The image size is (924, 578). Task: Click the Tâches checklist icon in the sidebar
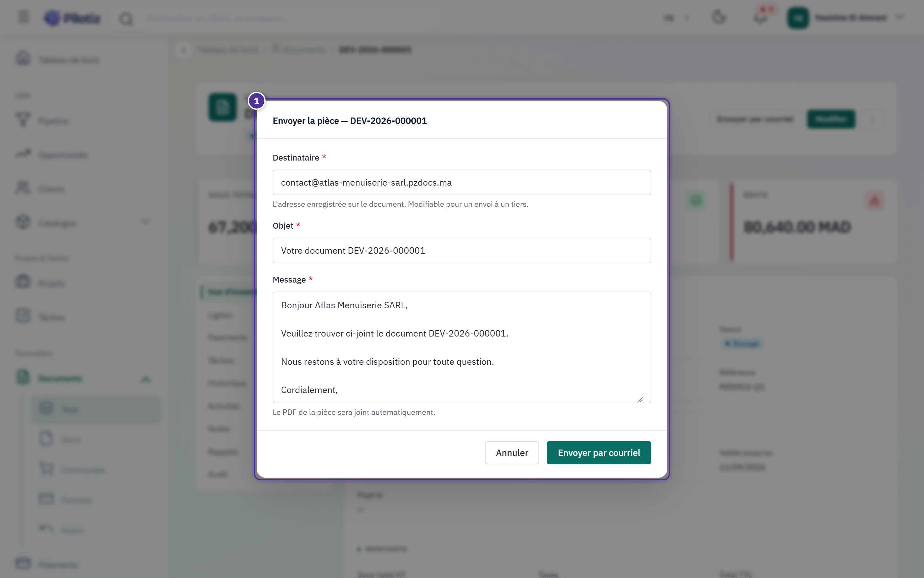(x=23, y=316)
